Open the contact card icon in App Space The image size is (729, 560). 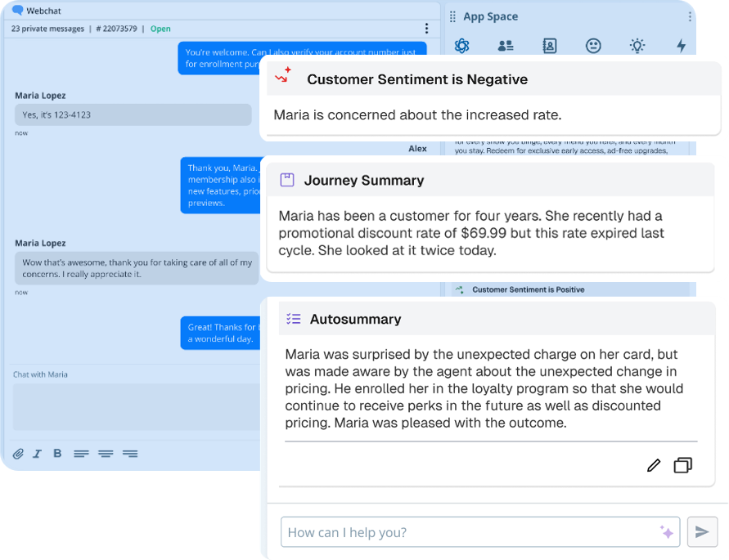click(x=550, y=46)
